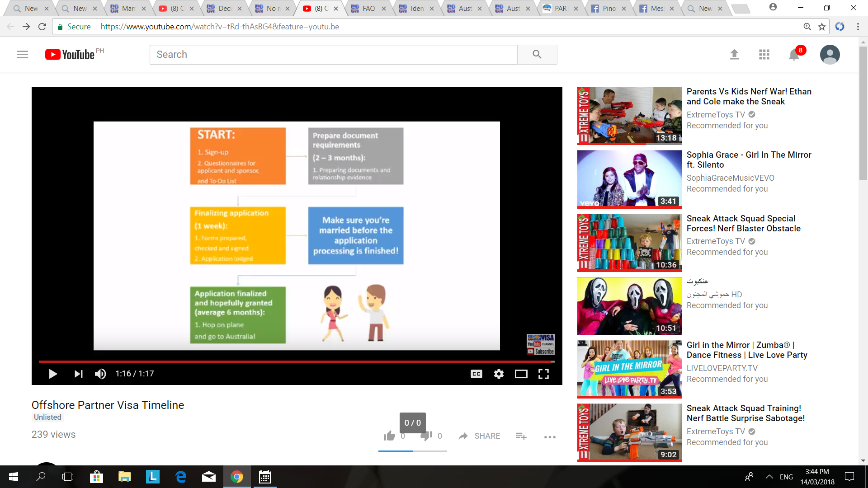Click the YouTube search field
Viewport: 868px width, 488px height.
(333, 55)
